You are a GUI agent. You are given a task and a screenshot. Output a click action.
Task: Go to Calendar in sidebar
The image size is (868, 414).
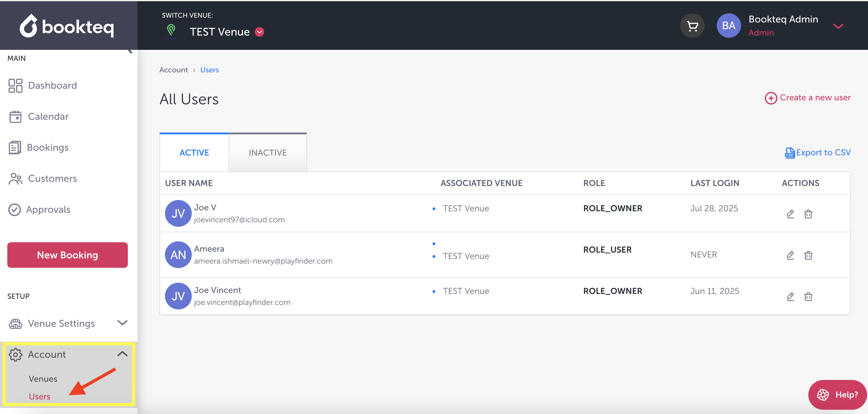tap(48, 116)
